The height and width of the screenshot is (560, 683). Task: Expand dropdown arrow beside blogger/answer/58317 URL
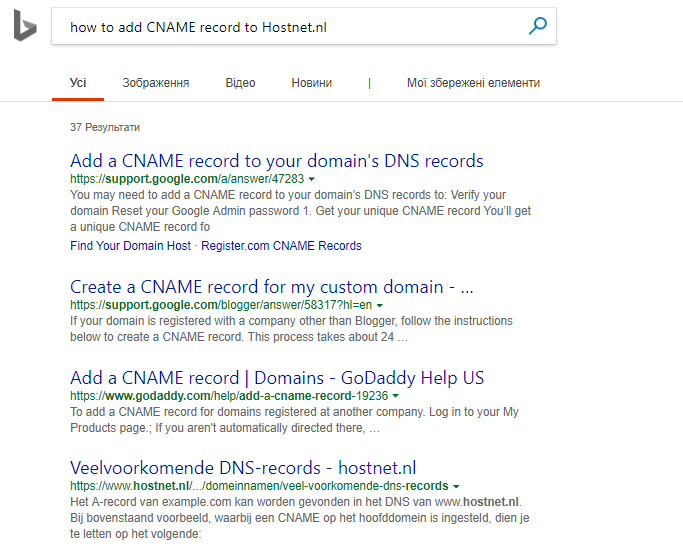point(380,305)
